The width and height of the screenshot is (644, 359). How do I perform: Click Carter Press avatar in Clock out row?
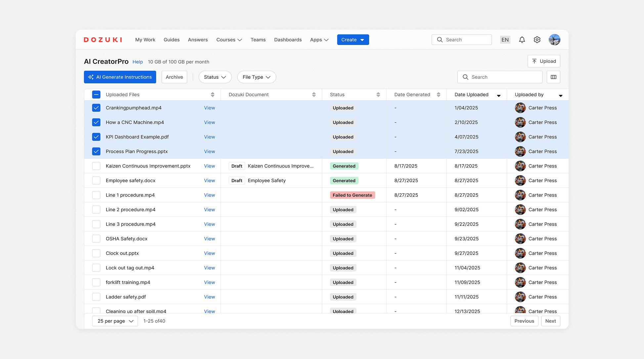coord(520,253)
